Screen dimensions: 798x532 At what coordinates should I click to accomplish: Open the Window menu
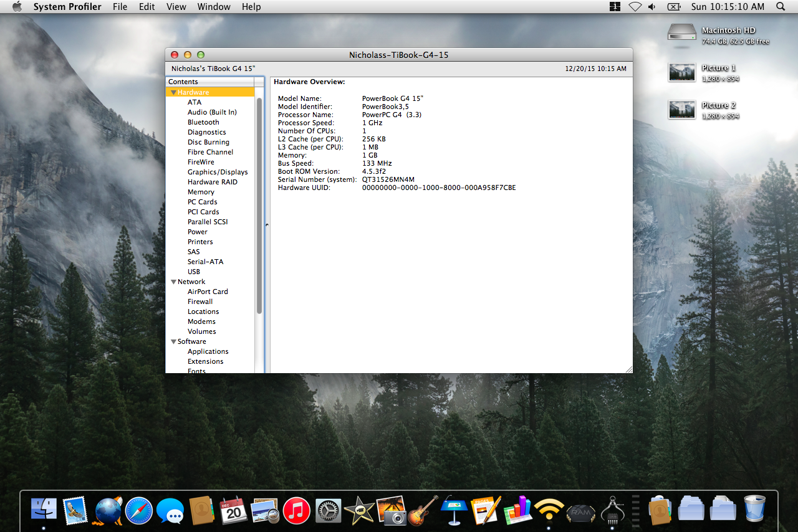214,7
